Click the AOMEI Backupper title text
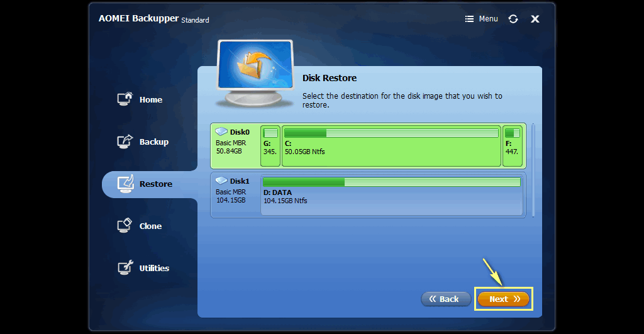Screen dimensions: 644x334 [x=139, y=18]
